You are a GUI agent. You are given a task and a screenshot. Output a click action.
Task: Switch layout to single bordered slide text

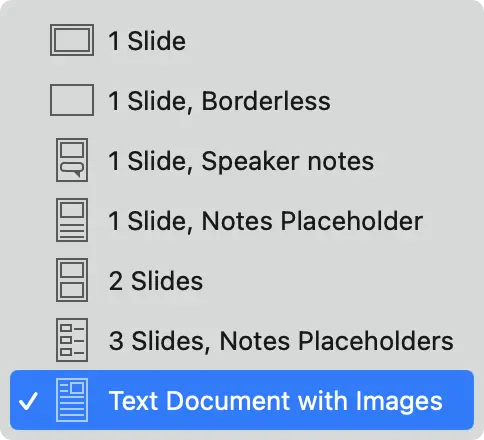pyautogui.click(x=147, y=41)
